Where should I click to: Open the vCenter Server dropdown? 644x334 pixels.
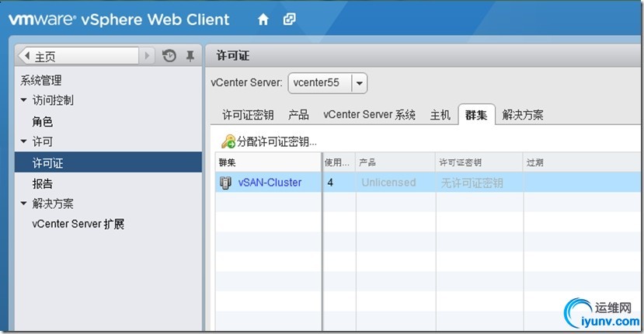click(x=359, y=83)
